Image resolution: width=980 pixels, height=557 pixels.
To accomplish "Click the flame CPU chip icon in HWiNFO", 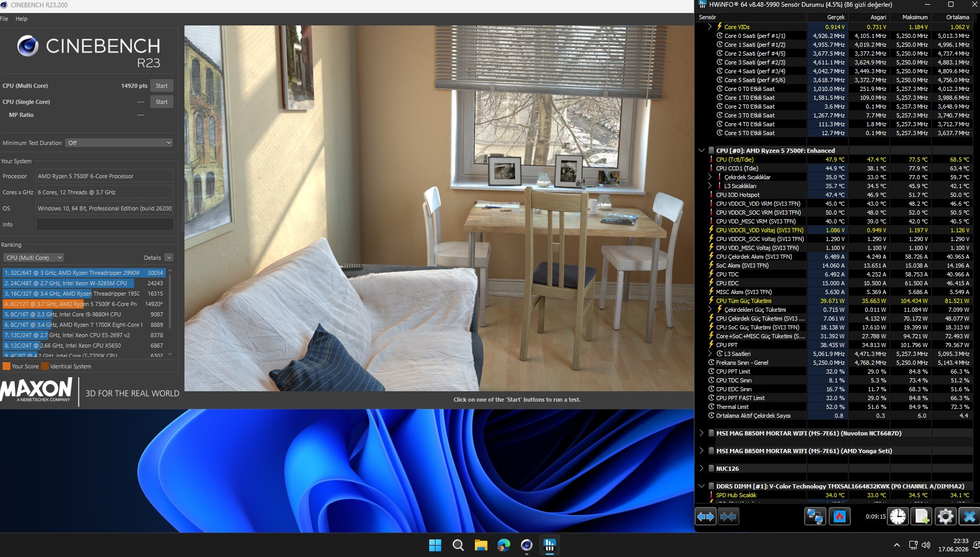I will click(x=839, y=516).
